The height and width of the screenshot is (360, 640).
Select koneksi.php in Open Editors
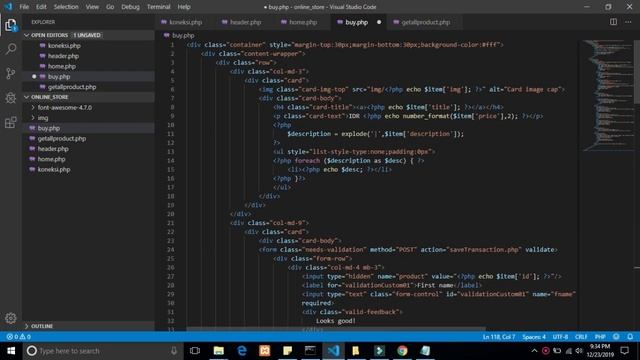pyautogui.click(x=64, y=46)
